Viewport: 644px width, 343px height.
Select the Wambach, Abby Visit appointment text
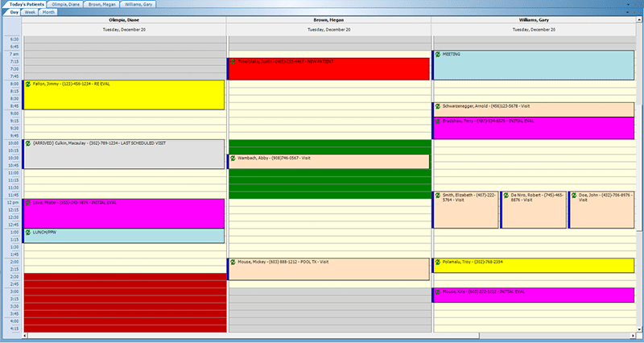click(274, 158)
